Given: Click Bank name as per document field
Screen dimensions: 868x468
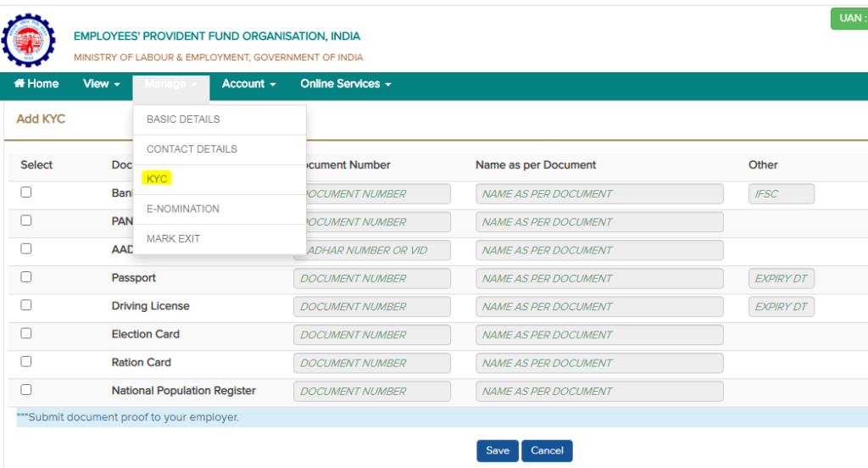Looking at the screenshot, I should 599,194.
